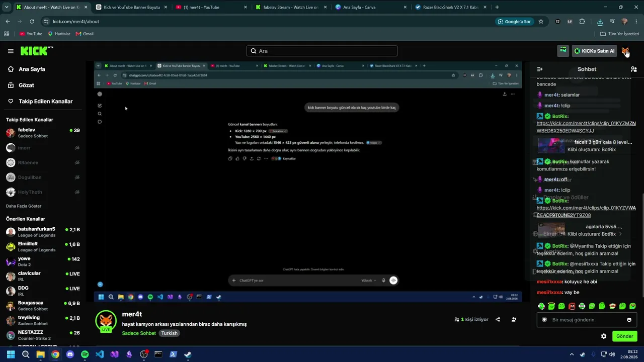Open chat settings gear icon

(x=604, y=336)
